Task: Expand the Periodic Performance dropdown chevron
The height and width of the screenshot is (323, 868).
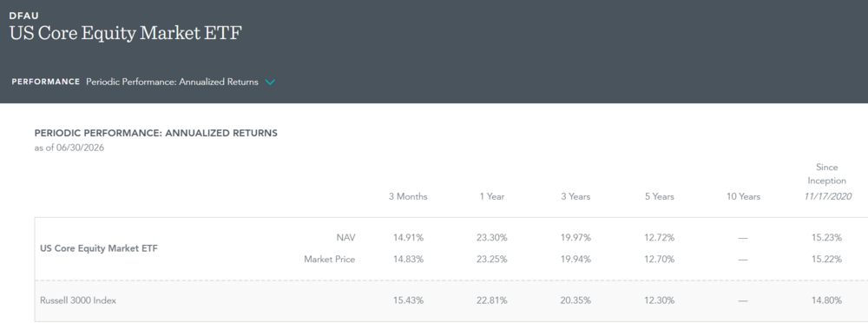Action: pyautogui.click(x=270, y=82)
